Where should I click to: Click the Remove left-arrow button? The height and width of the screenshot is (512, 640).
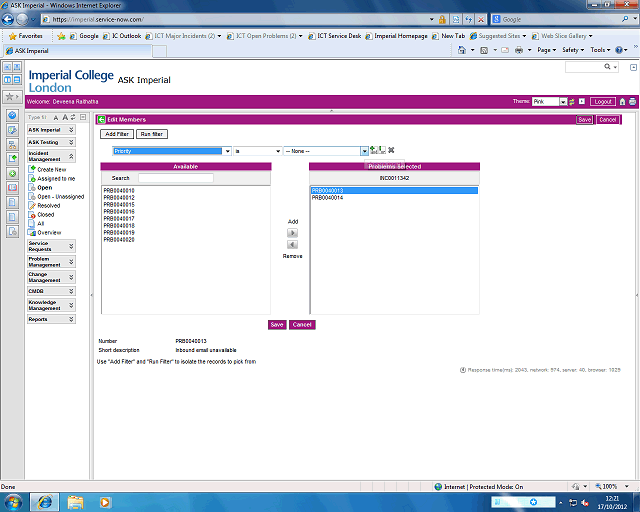pos(292,244)
